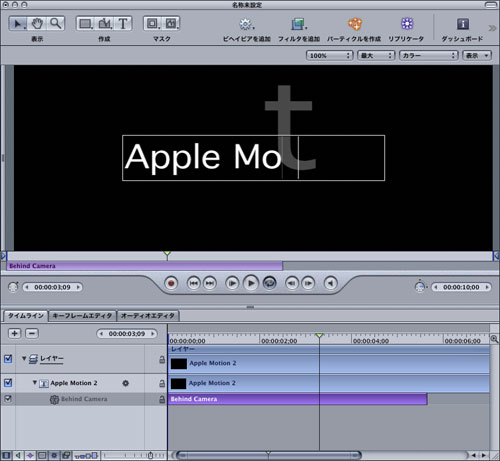The height and width of the screenshot is (461, 500).
Task: Select the hand pan tool
Action: click(37, 23)
